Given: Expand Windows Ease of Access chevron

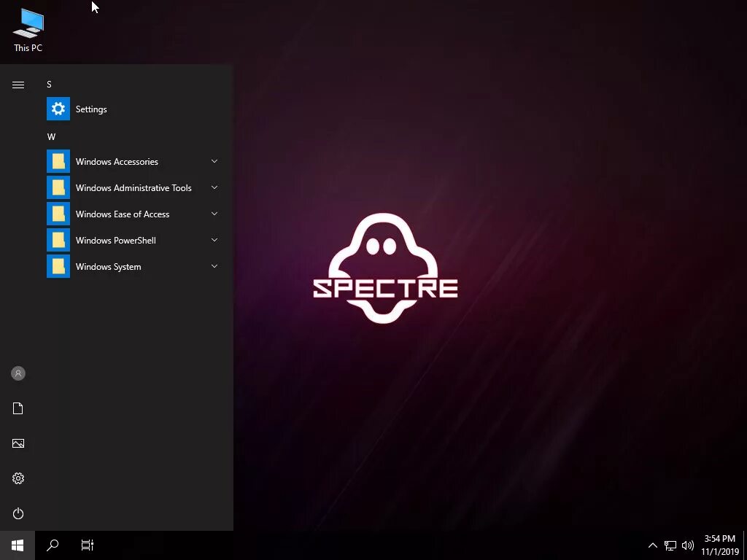Looking at the screenshot, I should pos(214,214).
